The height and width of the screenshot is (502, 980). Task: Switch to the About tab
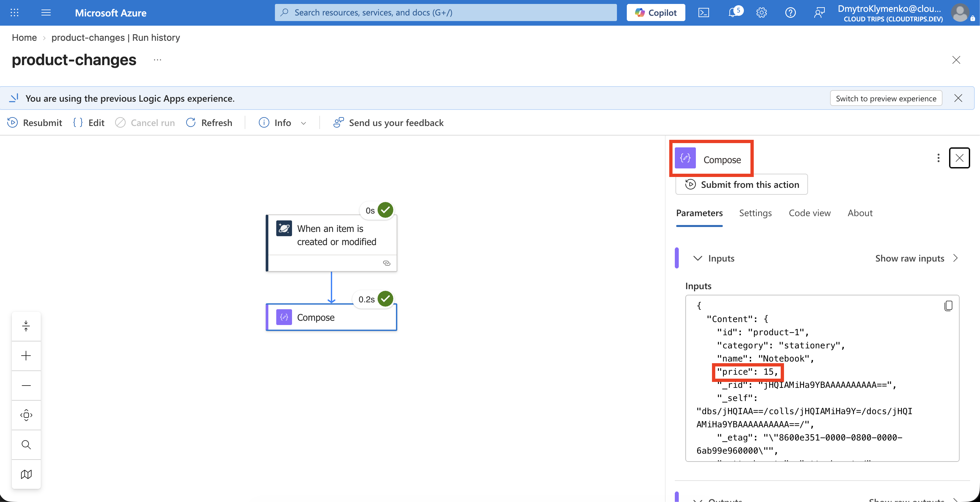click(x=860, y=213)
